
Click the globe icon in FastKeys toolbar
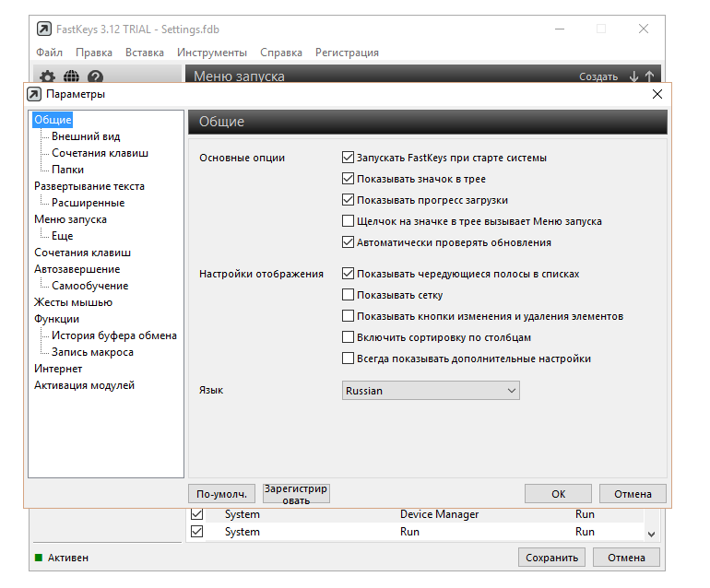click(x=71, y=76)
